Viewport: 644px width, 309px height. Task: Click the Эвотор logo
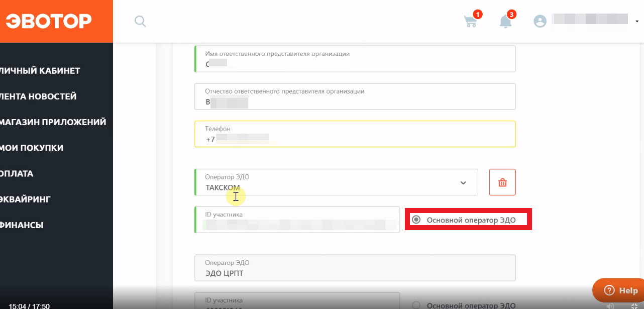(x=49, y=21)
